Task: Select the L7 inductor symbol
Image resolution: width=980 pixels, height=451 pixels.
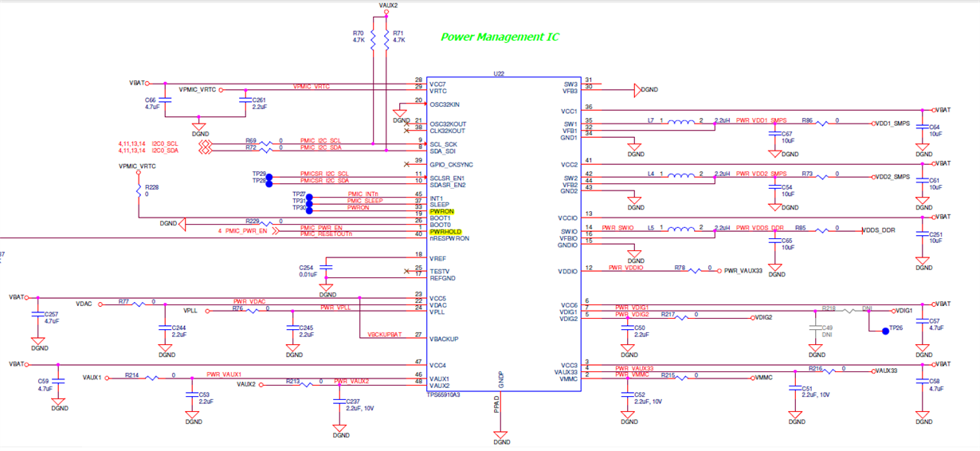Action: [680, 123]
